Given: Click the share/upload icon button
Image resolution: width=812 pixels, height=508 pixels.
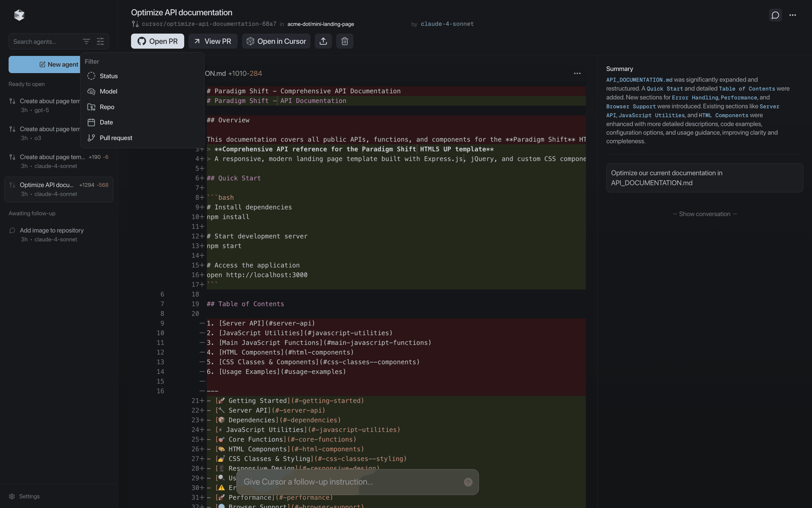Looking at the screenshot, I should (x=323, y=41).
